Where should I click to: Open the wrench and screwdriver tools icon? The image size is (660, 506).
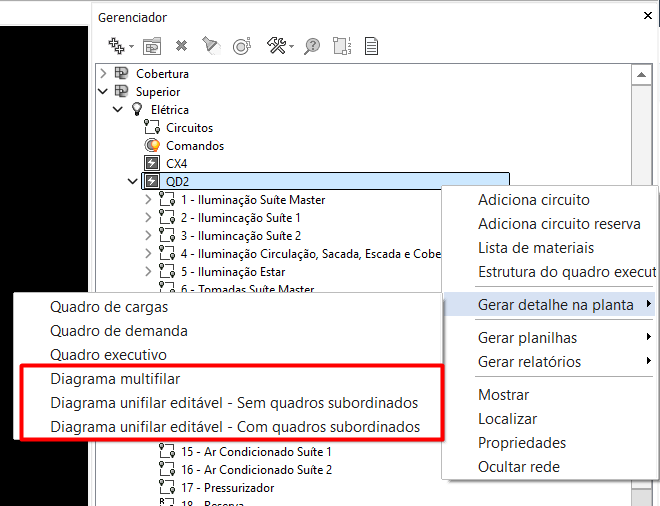click(278, 45)
